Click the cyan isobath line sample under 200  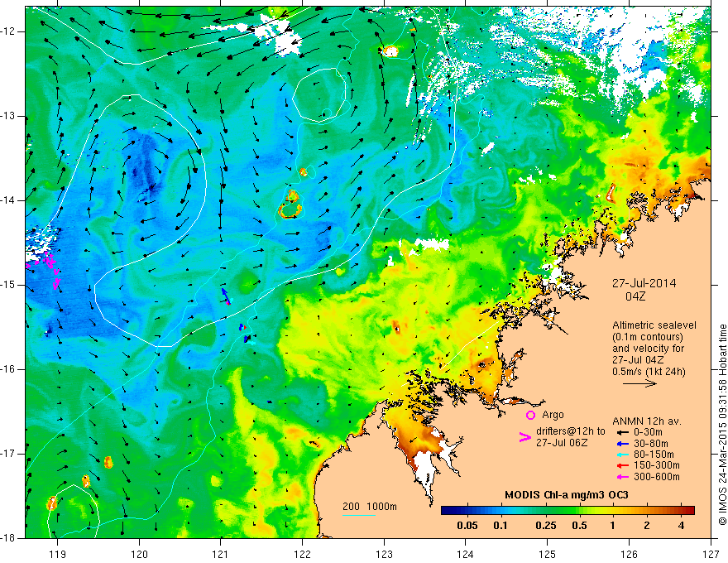tap(358, 515)
